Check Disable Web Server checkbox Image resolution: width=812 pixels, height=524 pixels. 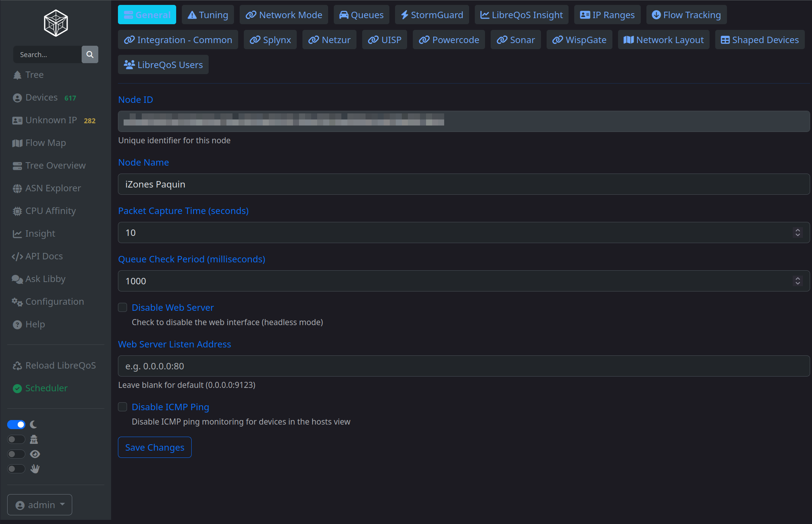[x=122, y=307]
